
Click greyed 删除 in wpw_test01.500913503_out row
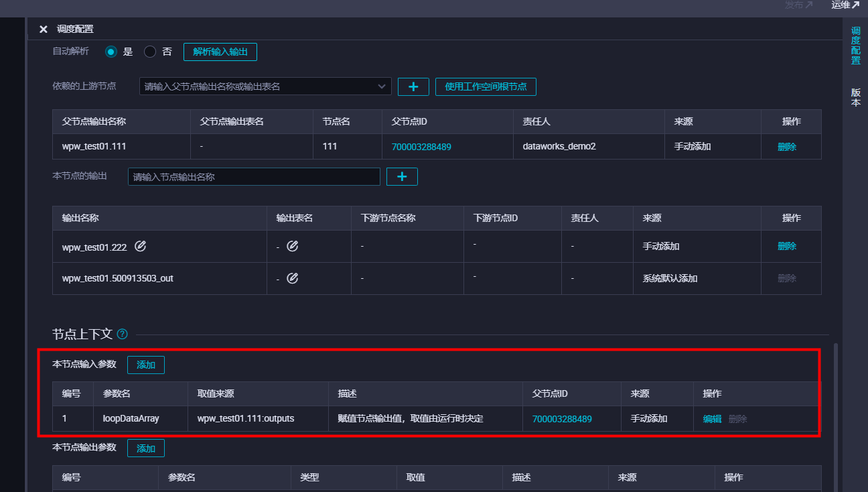pyautogui.click(x=787, y=278)
